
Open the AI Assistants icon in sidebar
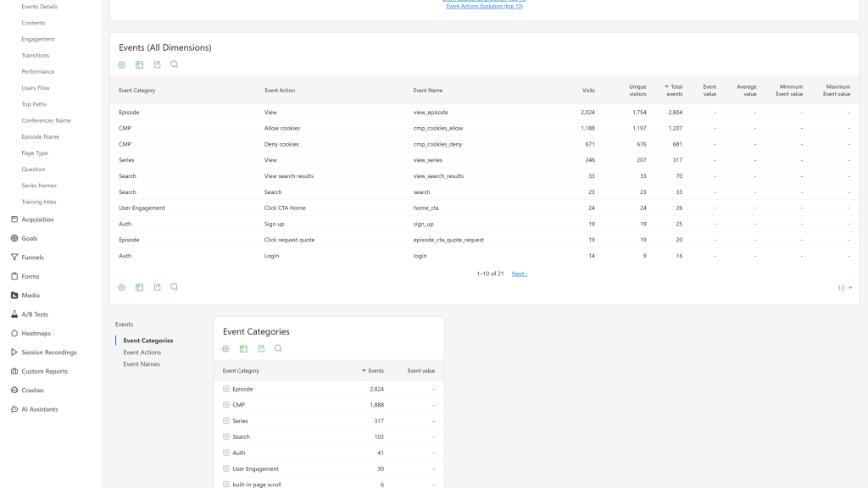pyautogui.click(x=14, y=409)
